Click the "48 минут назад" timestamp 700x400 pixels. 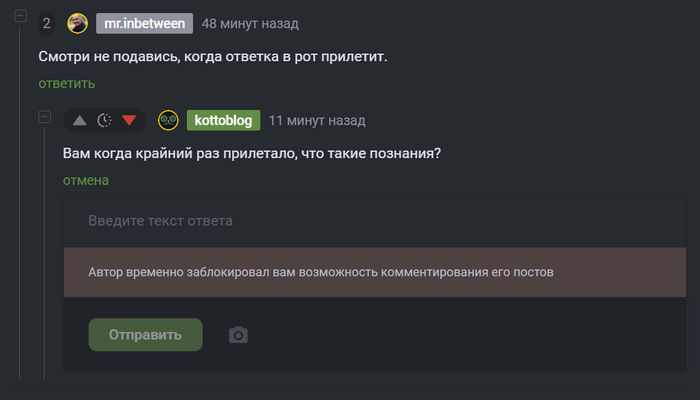tap(249, 23)
